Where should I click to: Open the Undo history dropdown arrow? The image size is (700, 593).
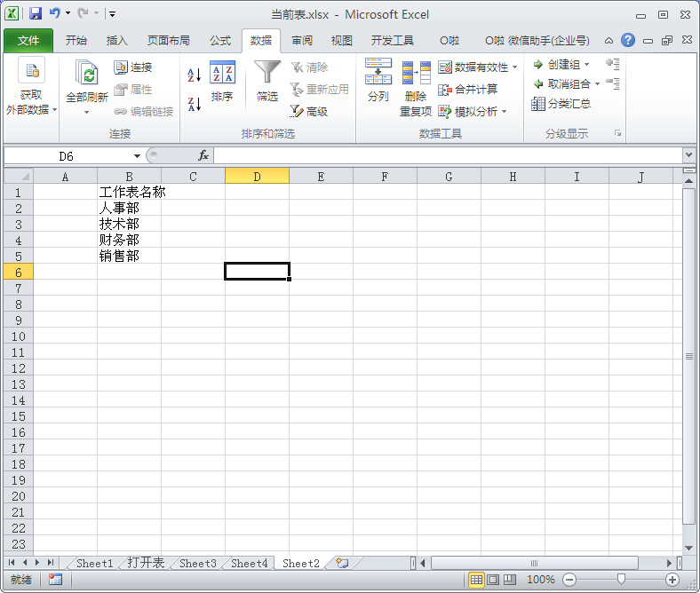(68, 13)
